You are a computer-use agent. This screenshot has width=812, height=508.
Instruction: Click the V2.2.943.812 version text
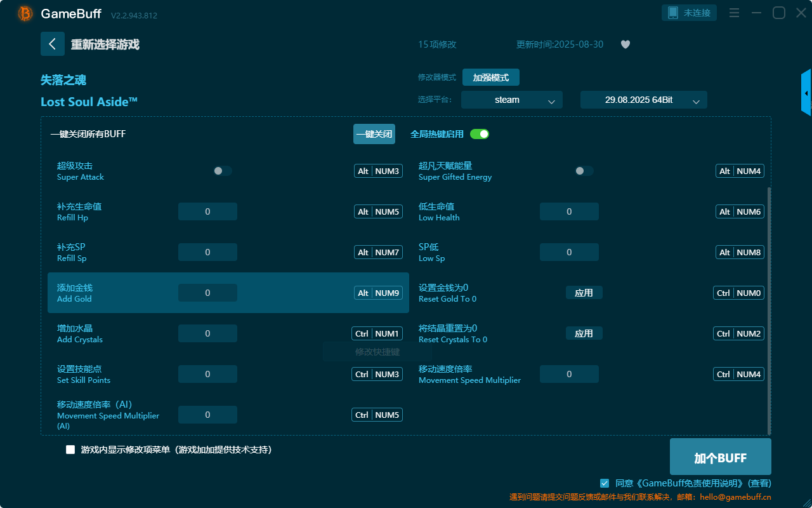click(134, 15)
